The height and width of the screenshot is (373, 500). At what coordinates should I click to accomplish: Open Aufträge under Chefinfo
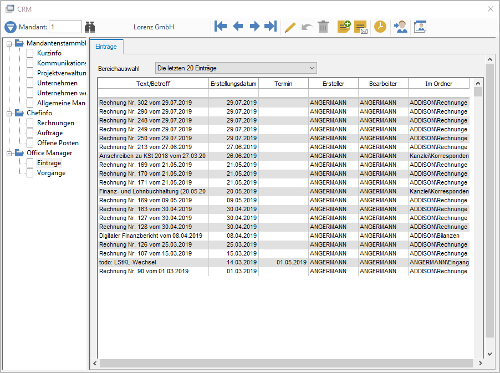[50, 133]
